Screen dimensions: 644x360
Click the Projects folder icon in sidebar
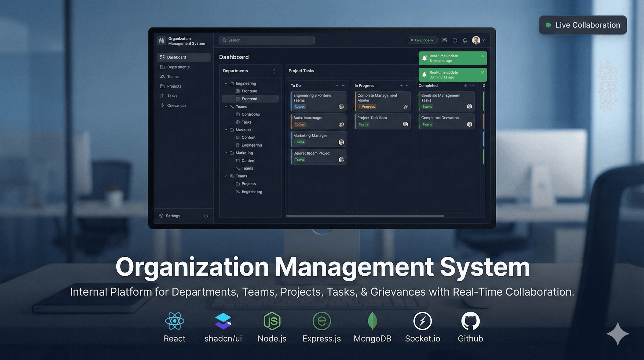[162, 86]
